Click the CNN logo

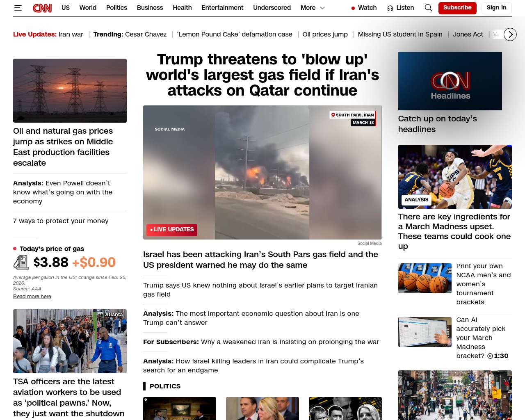42,8
